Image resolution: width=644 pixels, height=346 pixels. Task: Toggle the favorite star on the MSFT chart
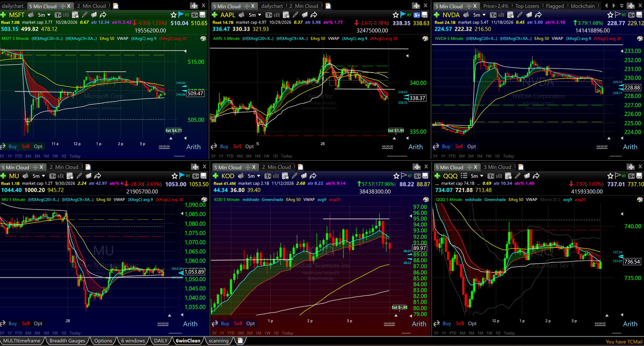(173, 15)
